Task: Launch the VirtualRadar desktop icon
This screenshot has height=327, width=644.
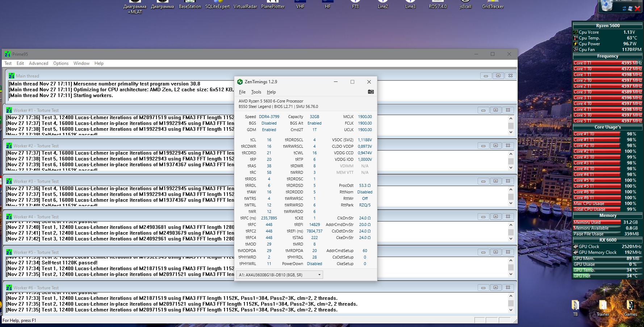Action: [x=245, y=4]
